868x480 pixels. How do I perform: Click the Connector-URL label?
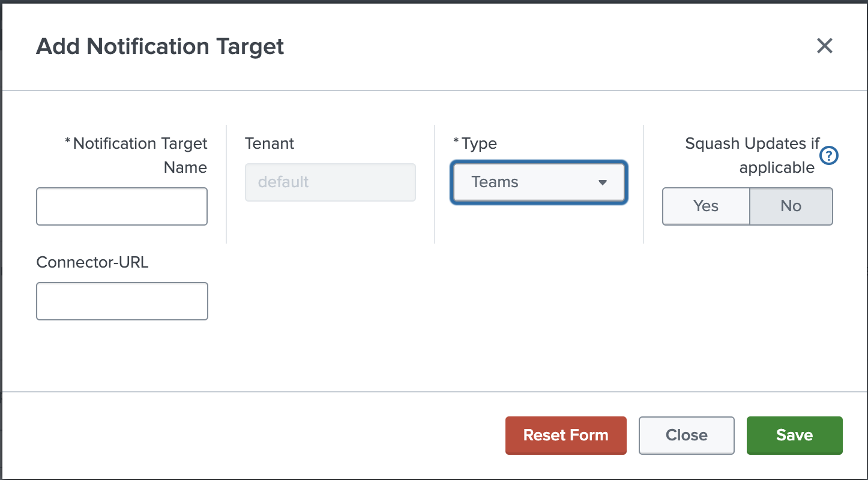[x=92, y=262]
